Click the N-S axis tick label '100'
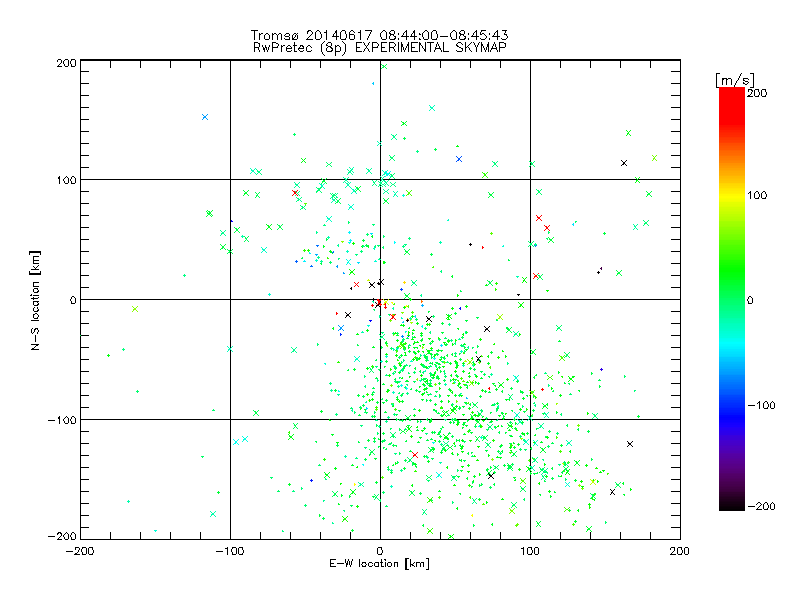This screenshot has width=800, height=600. 66,180
